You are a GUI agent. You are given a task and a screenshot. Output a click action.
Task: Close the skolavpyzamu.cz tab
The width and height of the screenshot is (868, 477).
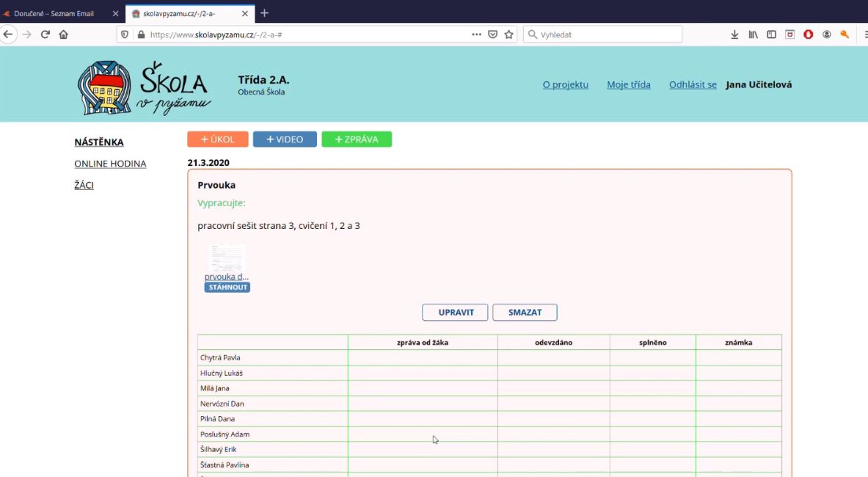[244, 13]
